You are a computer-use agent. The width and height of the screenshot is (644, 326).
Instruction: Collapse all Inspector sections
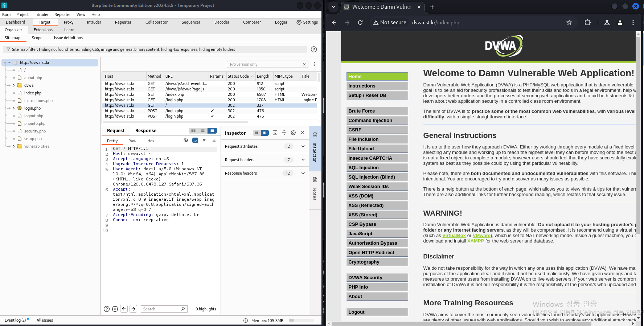pyautogui.click(x=284, y=133)
